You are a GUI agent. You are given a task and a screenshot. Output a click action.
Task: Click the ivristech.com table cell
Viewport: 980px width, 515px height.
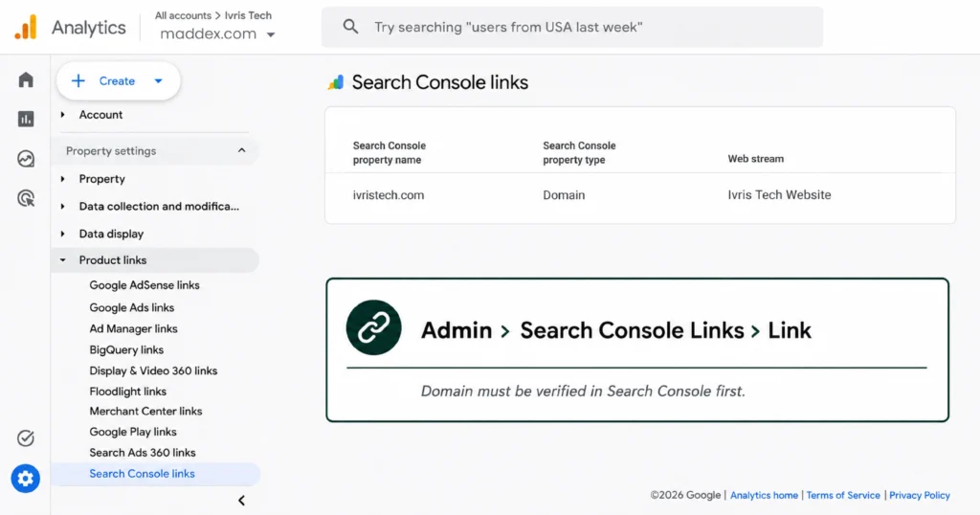(x=389, y=195)
